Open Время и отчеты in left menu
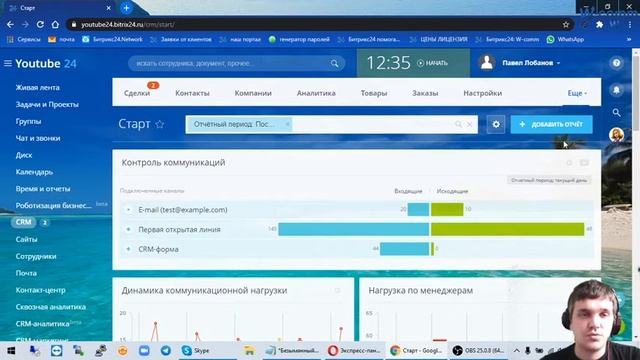This screenshot has width=640, height=360. coord(43,189)
